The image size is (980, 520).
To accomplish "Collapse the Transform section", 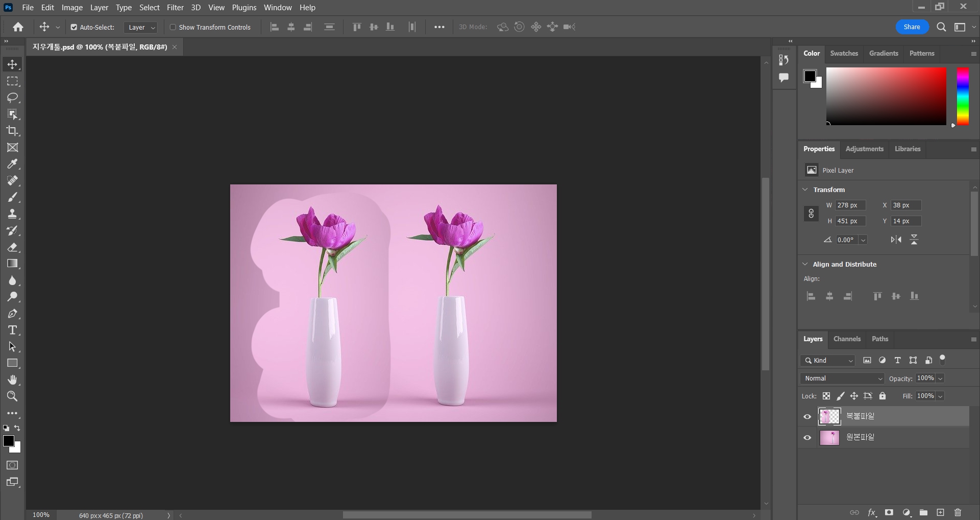I will [805, 190].
